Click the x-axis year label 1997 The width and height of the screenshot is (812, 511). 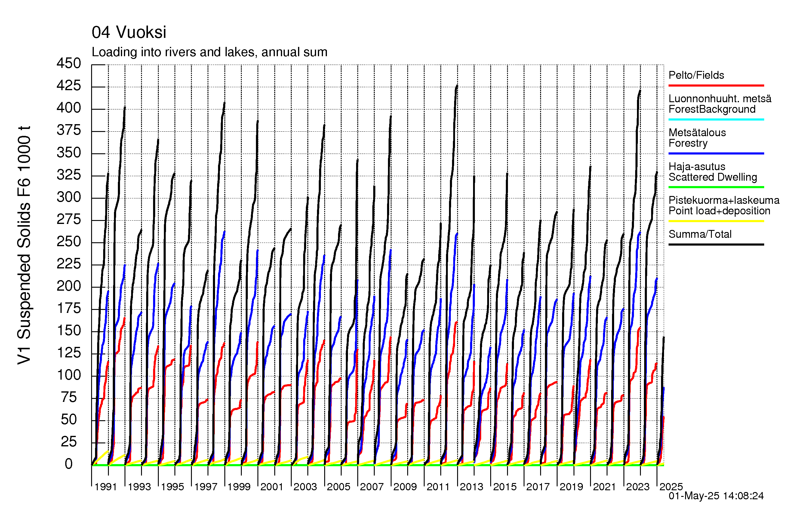(x=206, y=487)
